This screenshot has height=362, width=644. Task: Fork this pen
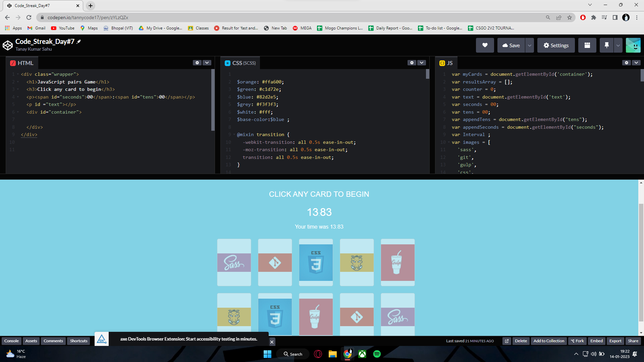[x=578, y=341]
